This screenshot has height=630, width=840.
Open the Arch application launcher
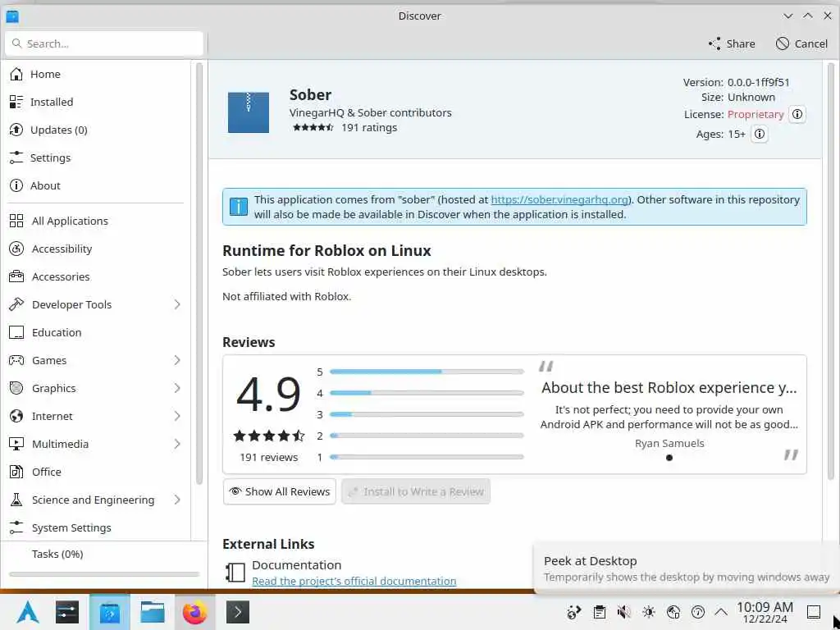27,612
